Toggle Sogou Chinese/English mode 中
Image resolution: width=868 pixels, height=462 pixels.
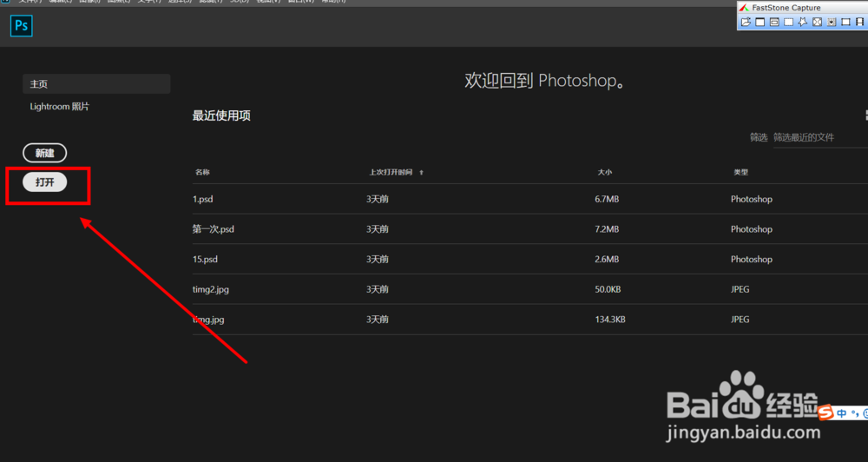click(x=841, y=413)
